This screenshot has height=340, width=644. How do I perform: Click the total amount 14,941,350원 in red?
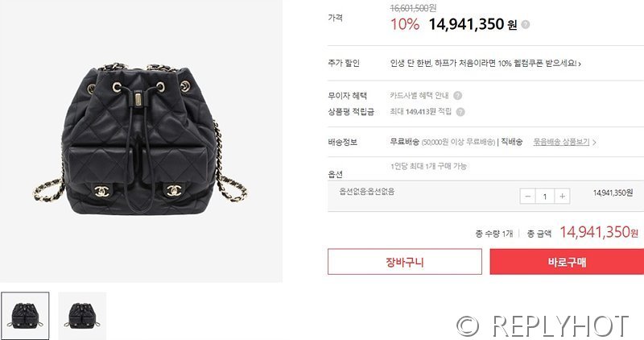coord(599,232)
